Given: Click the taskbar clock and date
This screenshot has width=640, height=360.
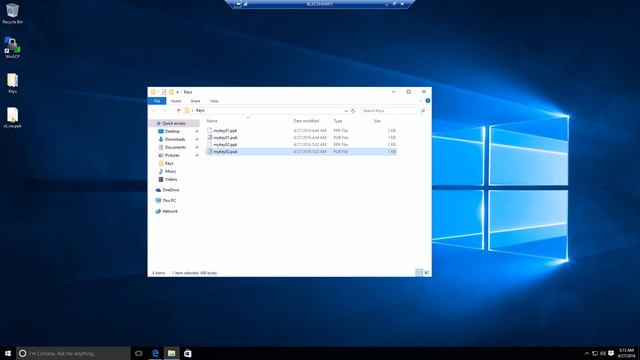Looking at the screenshot, I should (626, 353).
